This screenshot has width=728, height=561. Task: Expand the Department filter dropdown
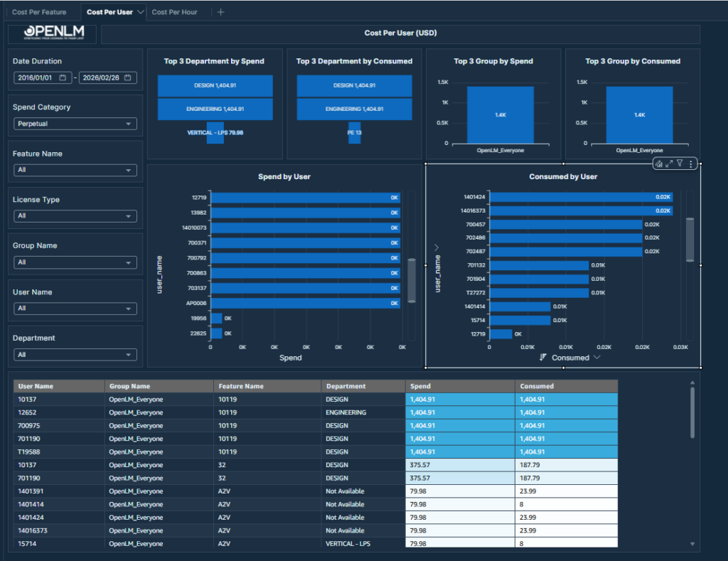click(75, 354)
